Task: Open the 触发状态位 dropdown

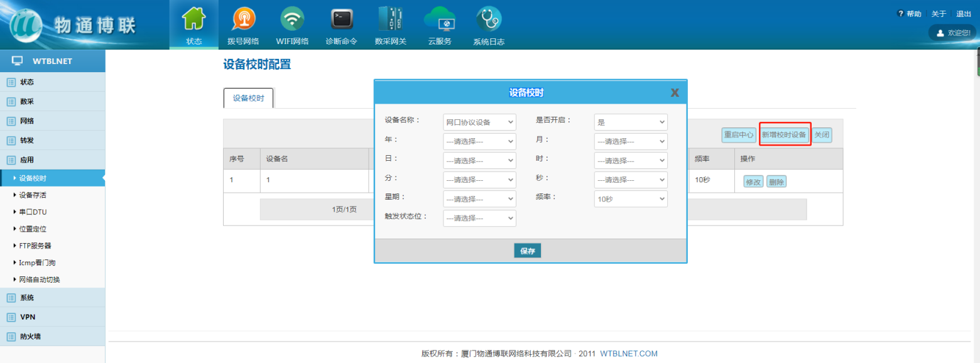Action: 479,219
